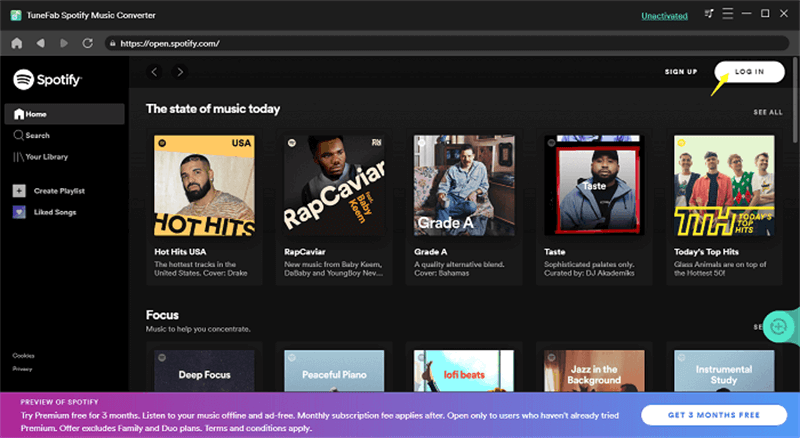Click GET 3 MONTHS FREE button
Image resolution: width=800 pixels, height=438 pixels.
(711, 414)
